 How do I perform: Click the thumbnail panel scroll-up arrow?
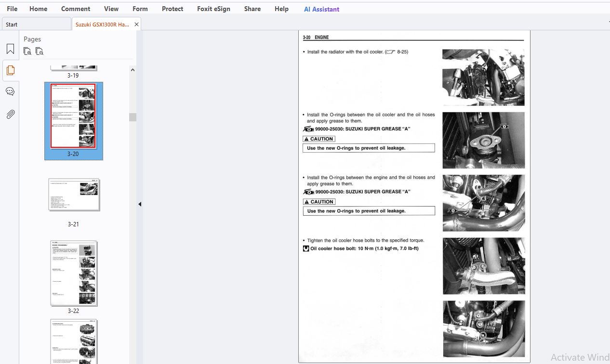tap(133, 70)
